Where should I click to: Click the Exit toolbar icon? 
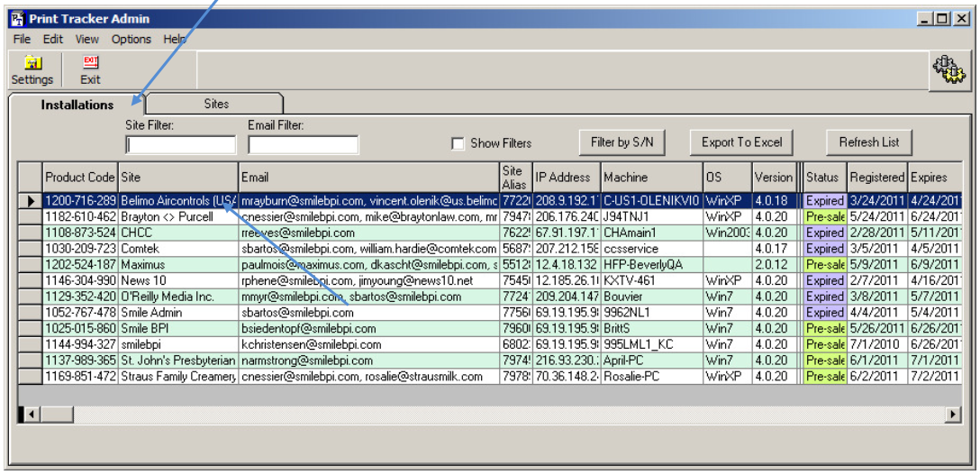coord(90,70)
